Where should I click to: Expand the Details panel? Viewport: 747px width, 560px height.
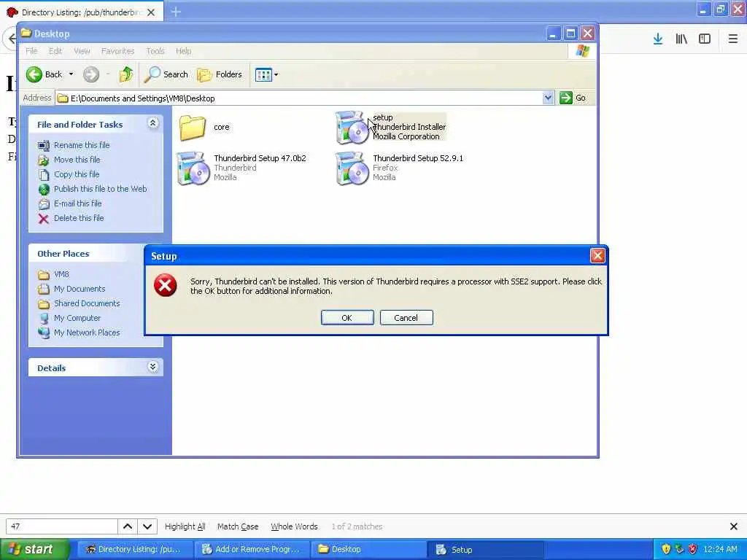click(x=153, y=367)
